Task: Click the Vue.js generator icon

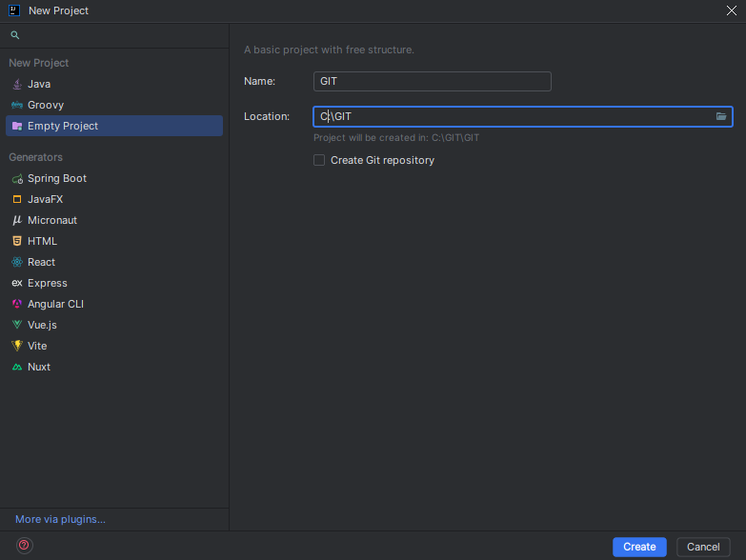Action: pyautogui.click(x=17, y=325)
